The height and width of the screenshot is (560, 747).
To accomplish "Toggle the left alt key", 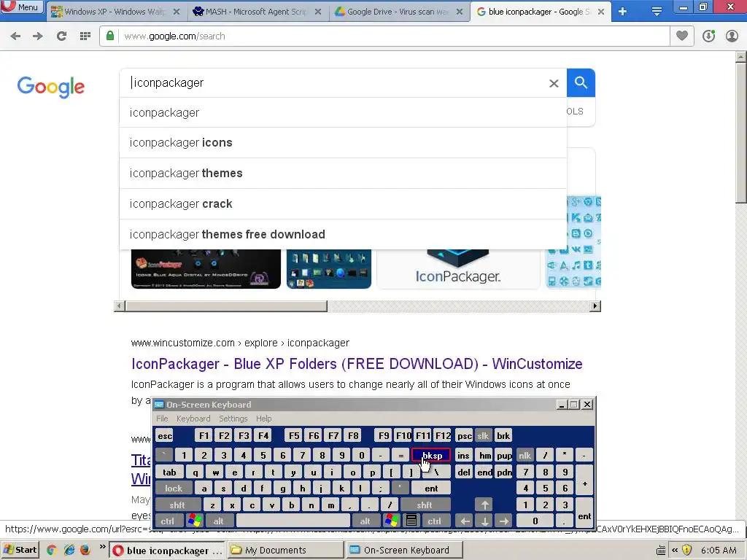I will pos(219,521).
